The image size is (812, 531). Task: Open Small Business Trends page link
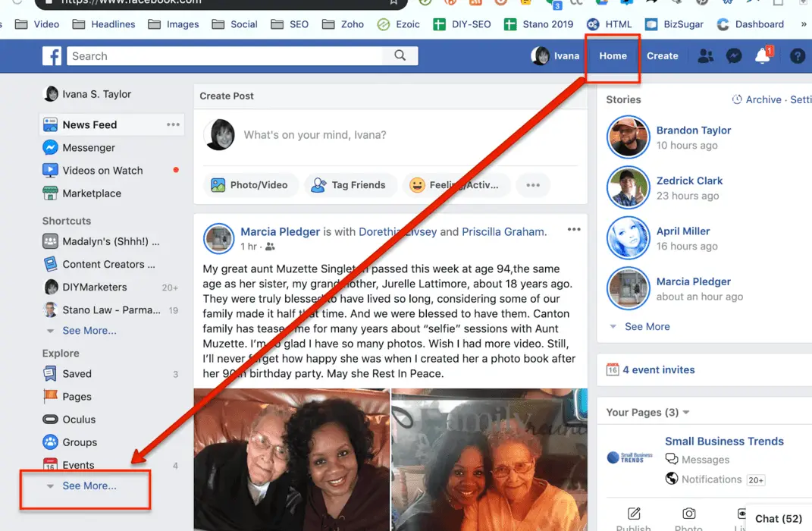coord(724,441)
